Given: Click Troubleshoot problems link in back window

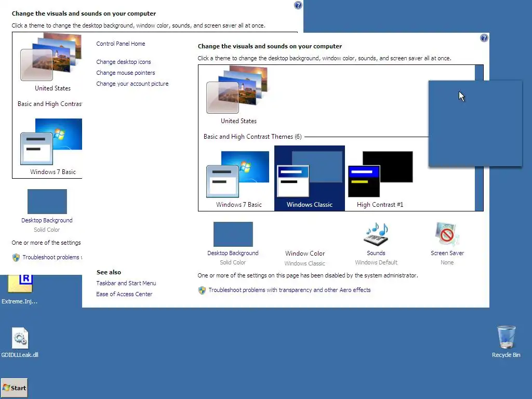Looking at the screenshot, I should click(x=52, y=257).
